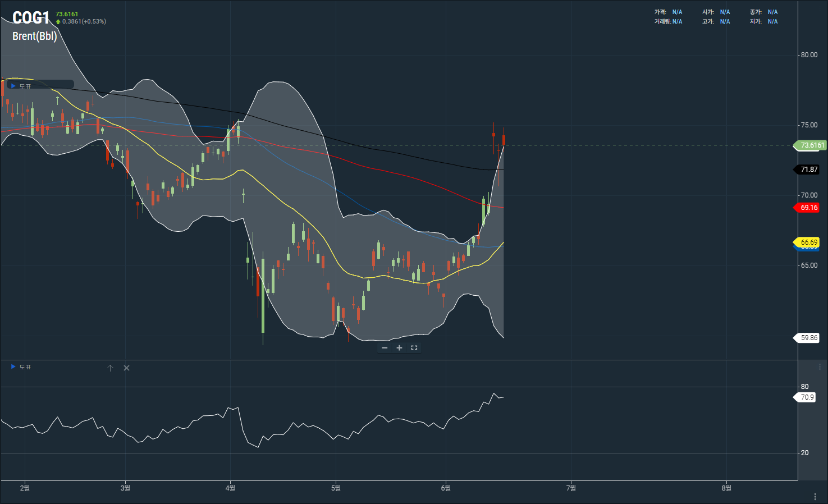The height and width of the screenshot is (504, 828).
Task: Expand the main chart legend arrow
Action: (13, 86)
